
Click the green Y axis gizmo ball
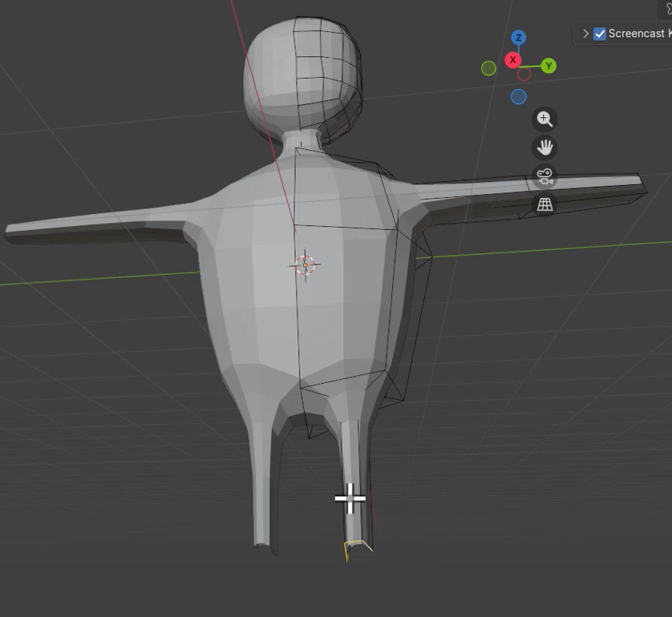pos(549,66)
